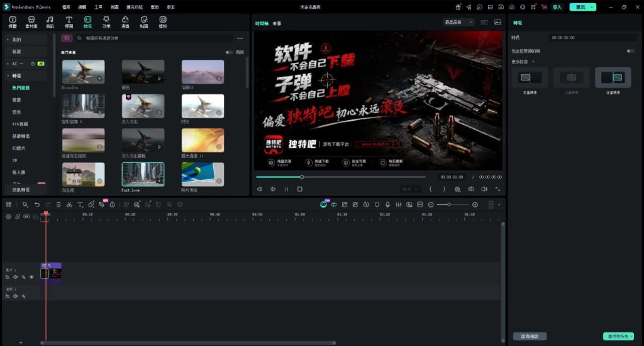Viewport: 644px width, 346px height.
Task: Toggle visibility eye on video track 1
Action: pyautogui.click(x=31, y=277)
